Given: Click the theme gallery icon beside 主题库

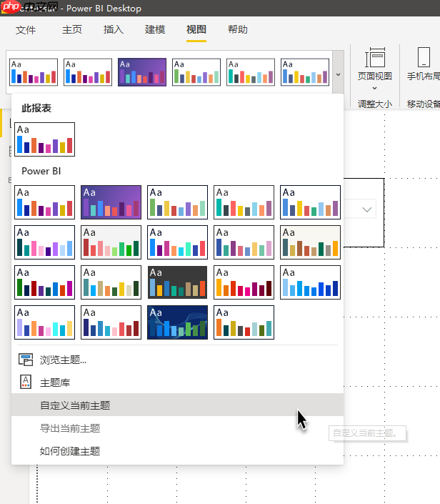Looking at the screenshot, I should click(26, 382).
